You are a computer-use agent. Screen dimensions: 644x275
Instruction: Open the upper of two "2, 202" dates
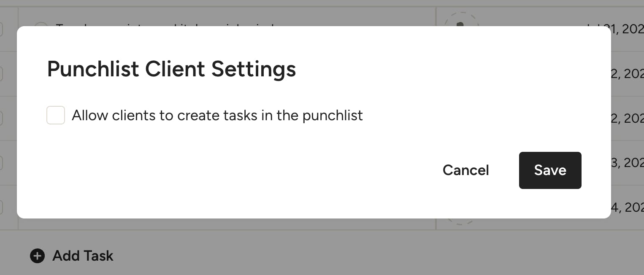pos(627,74)
